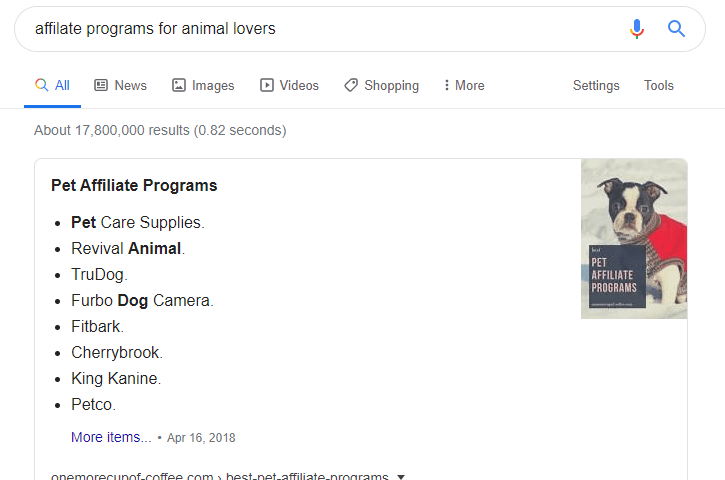Open the Videos tab
This screenshot has height=480, width=725.
(289, 86)
